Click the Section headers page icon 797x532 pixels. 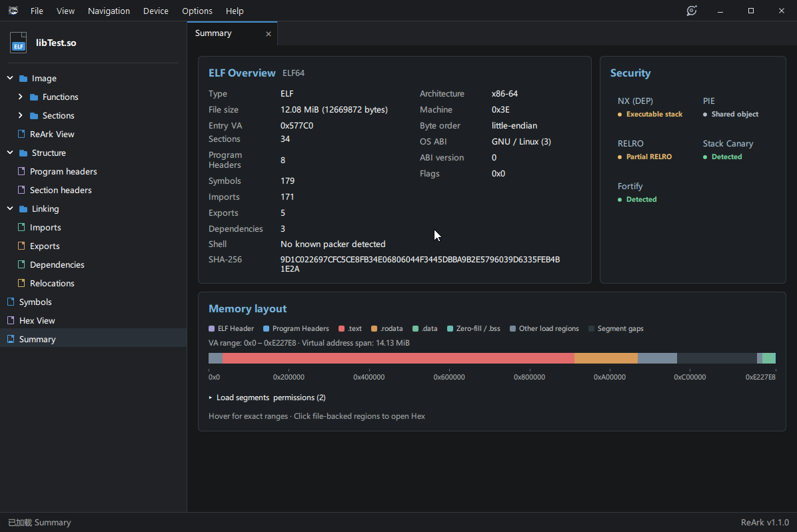(21, 190)
